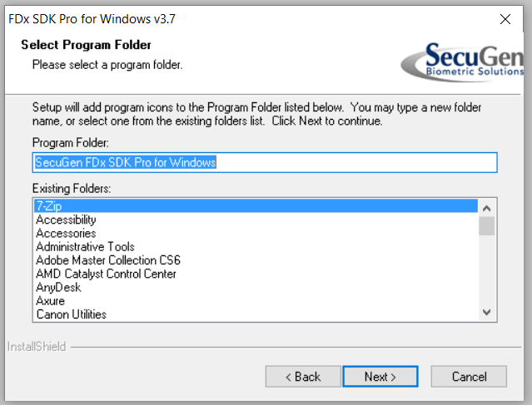Viewport: 532px width, 405px height.
Task: Click the scrollbar track below the thumb
Action: [x=486, y=269]
